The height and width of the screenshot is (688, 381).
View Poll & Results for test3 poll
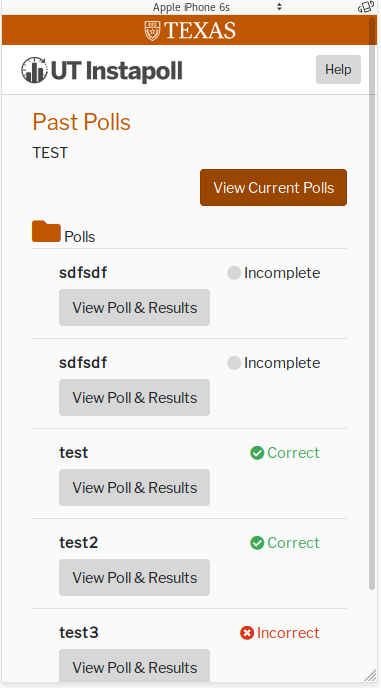coord(134,665)
